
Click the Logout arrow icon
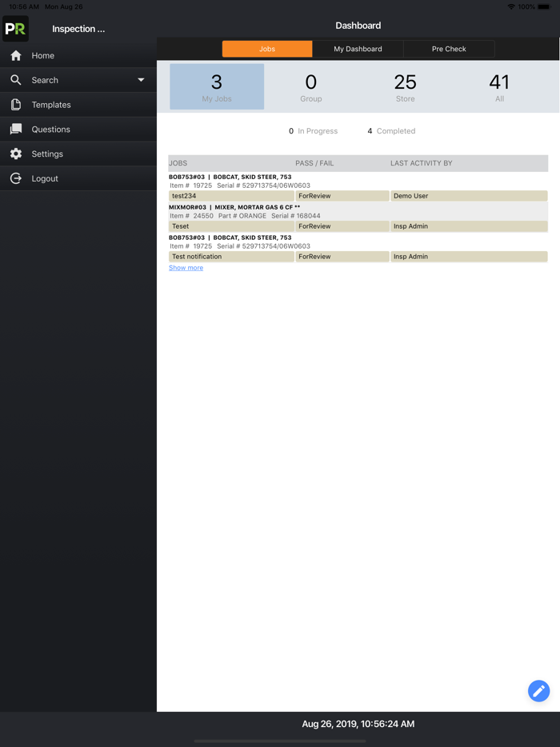(16, 178)
